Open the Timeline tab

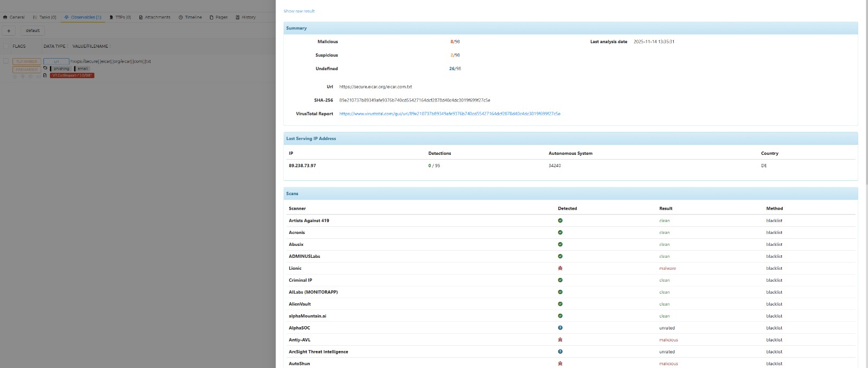coord(190,17)
